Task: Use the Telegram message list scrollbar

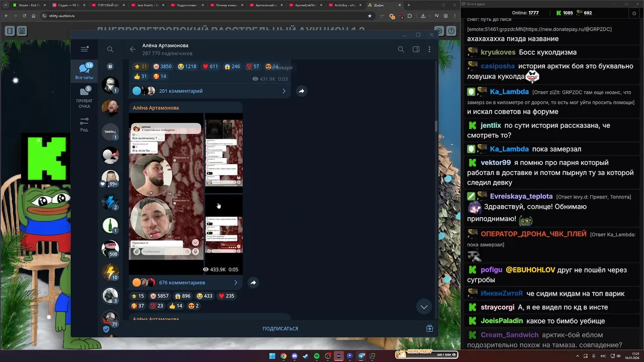Action: (x=436, y=126)
